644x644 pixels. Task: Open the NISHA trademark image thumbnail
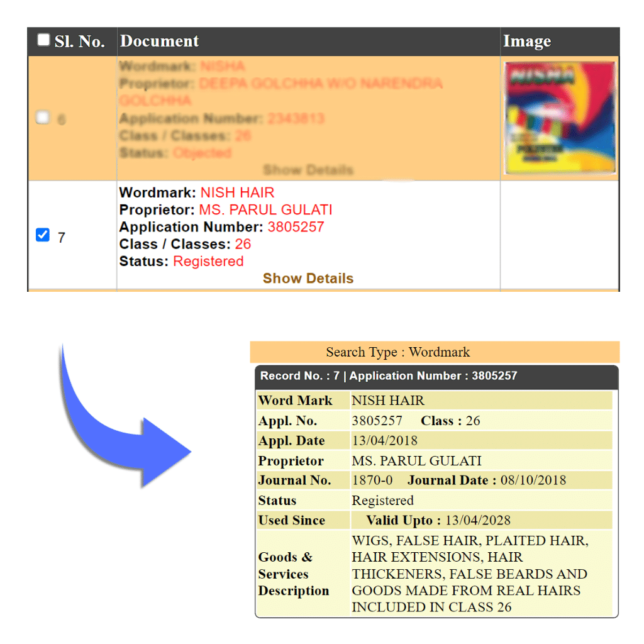(x=560, y=118)
